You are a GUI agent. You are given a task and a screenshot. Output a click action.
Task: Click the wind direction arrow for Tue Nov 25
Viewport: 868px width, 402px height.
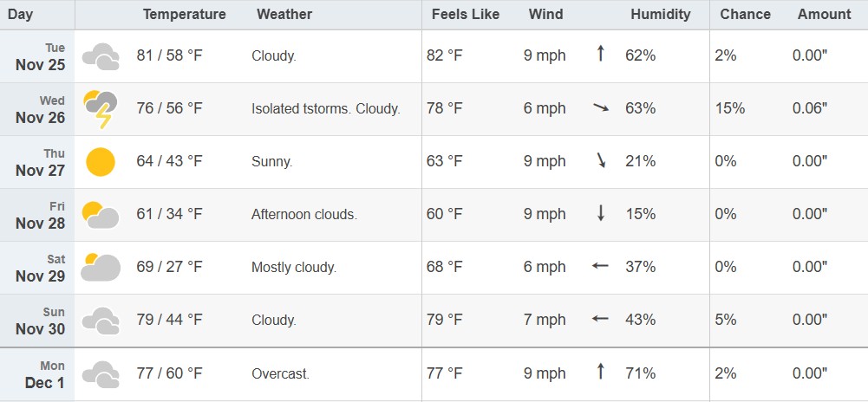tap(600, 55)
